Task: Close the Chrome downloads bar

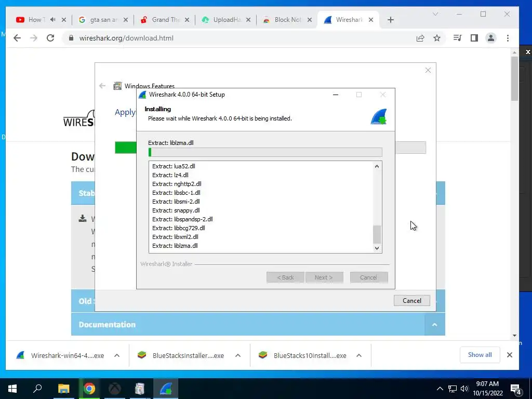Action: click(x=509, y=355)
